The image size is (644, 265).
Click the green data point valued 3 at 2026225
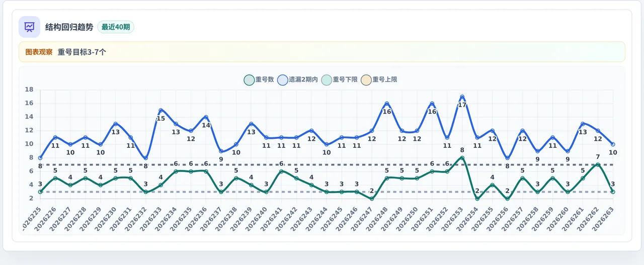(x=40, y=192)
